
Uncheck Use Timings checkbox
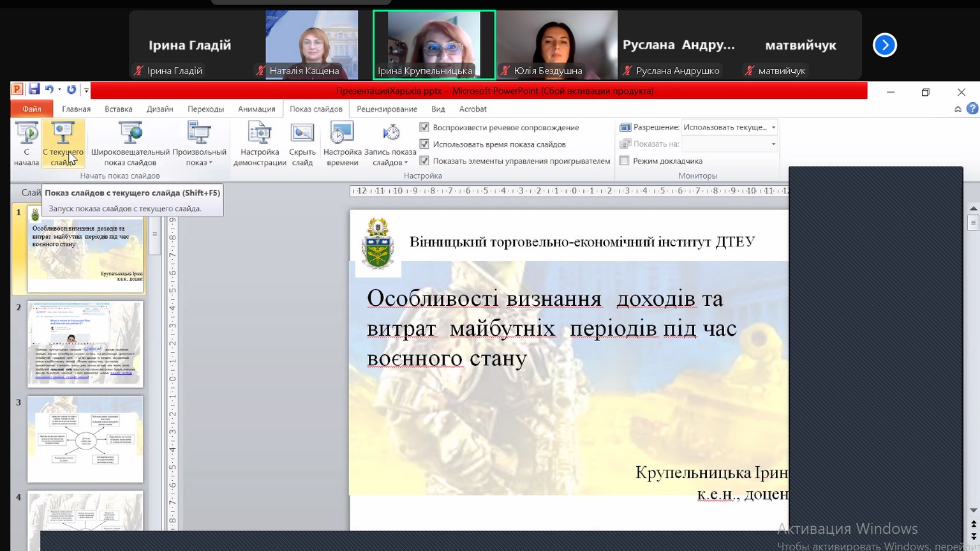[x=424, y=144]
